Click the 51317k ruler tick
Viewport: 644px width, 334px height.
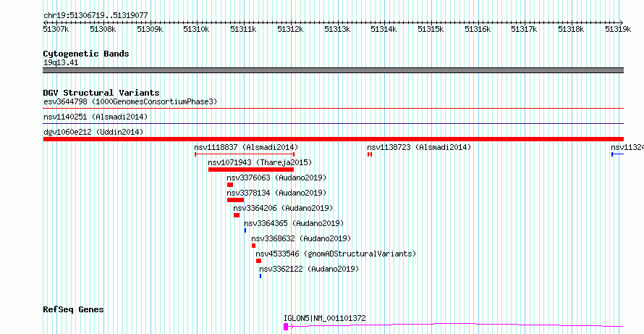pyautogui.click(x=524, y=29)
